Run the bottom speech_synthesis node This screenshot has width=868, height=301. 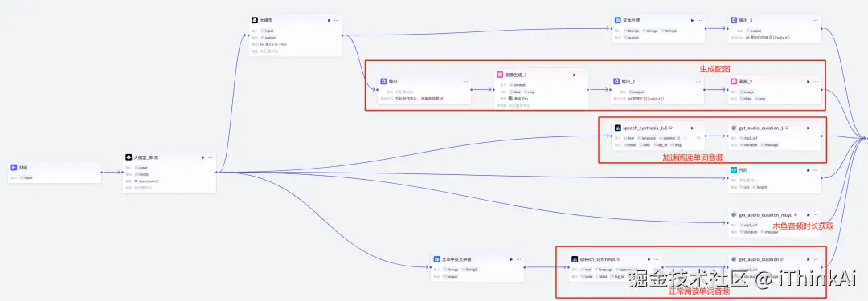click(649, 259)
